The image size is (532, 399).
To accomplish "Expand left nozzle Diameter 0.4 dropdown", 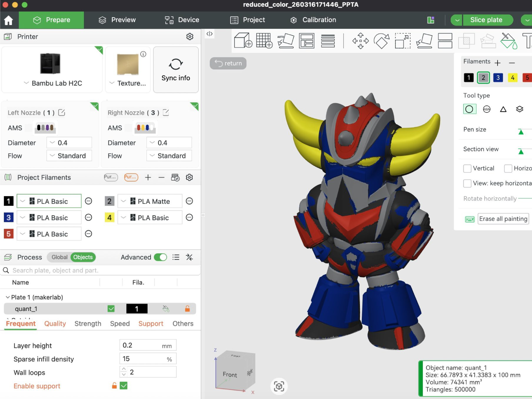I will click(69, 143).
